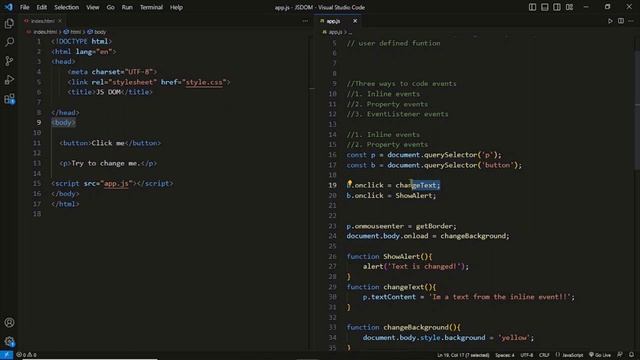Click 'yellow' string on line 34
Screen dimensions: 640x360
tap(514, 338)
